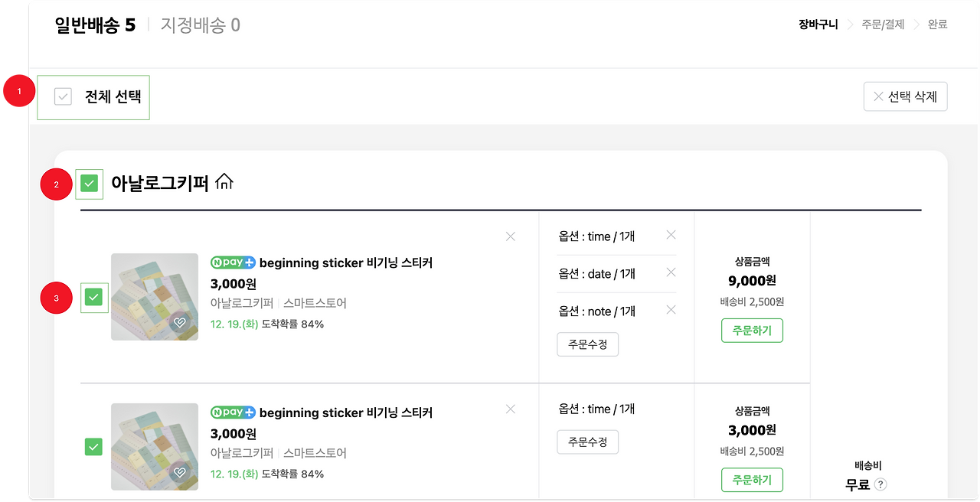Uncheck the 아날로그키퍼 store checkbox

(90, 184)
